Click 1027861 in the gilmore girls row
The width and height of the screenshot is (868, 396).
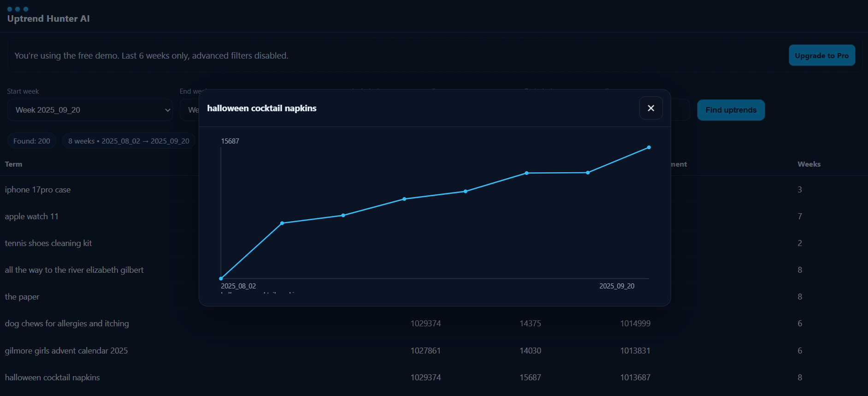pyautogui.click(x=426, y=351)
